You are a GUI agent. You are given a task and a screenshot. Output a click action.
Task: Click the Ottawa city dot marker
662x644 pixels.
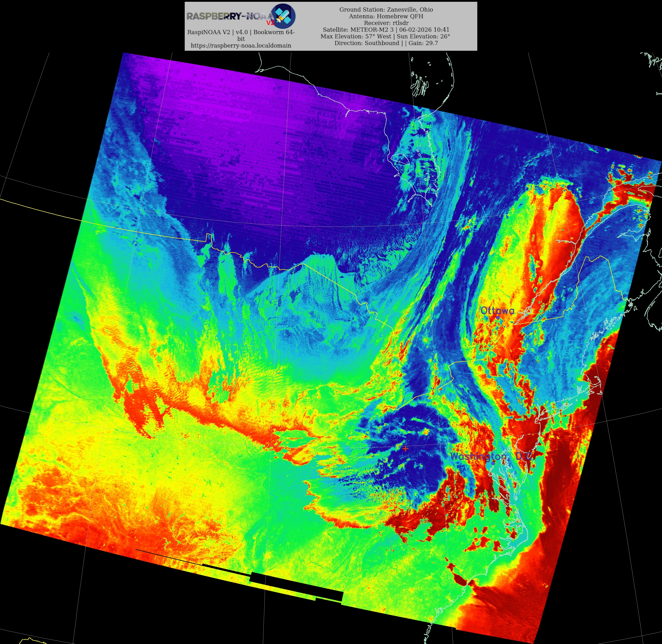point(498,318)
